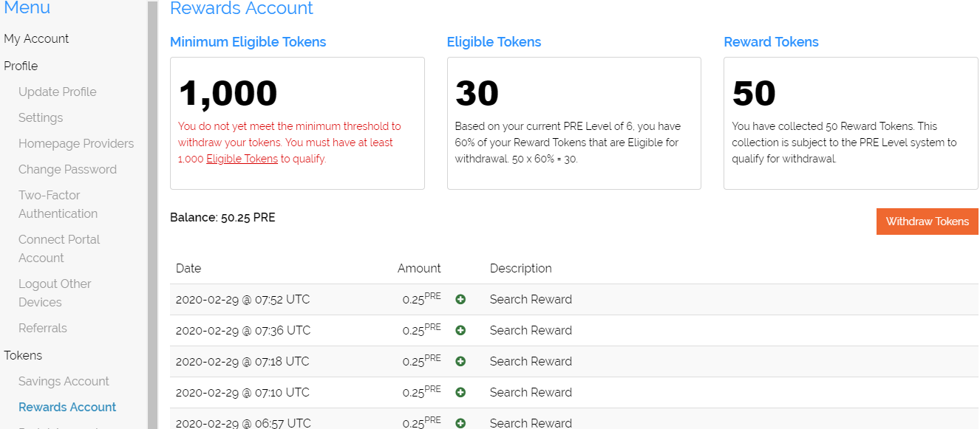Navigate to Homepage Providers
This screenshot has width=980, height=429.
pyautogui.click(x=76, y=144)
